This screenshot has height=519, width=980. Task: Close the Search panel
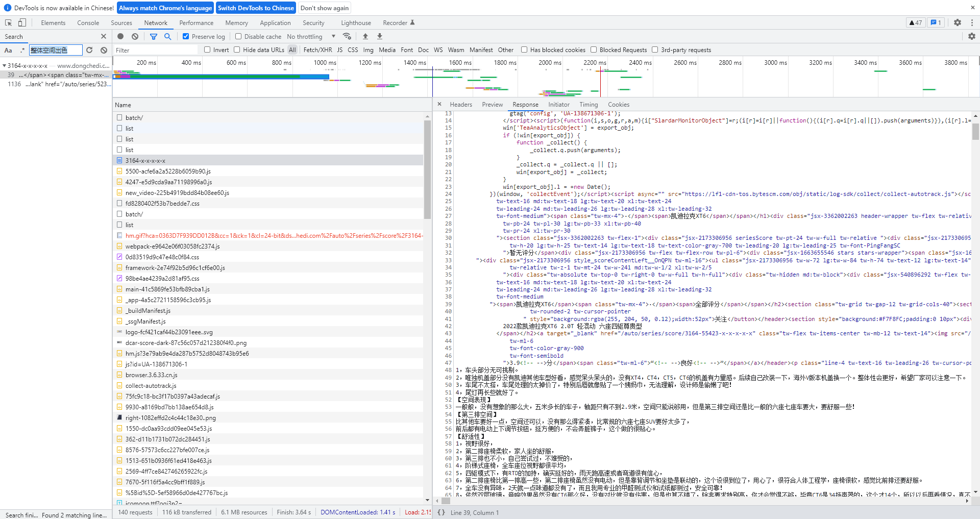pos(104,36)
